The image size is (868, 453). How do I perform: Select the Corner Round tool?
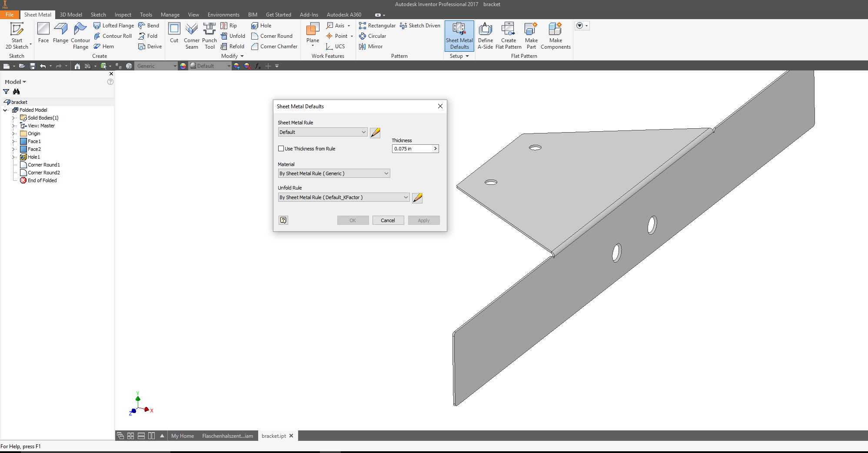272,36
